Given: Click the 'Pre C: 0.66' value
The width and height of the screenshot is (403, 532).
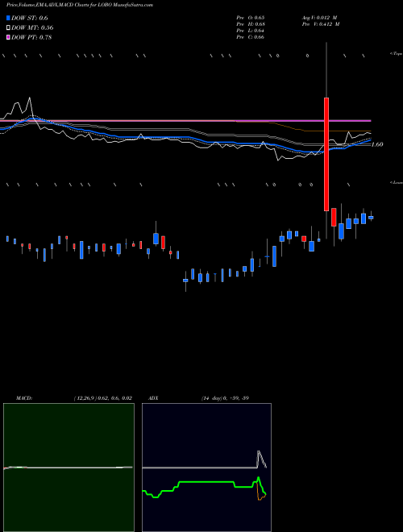Looking at the screenshot, I should [x=251, y=37].
